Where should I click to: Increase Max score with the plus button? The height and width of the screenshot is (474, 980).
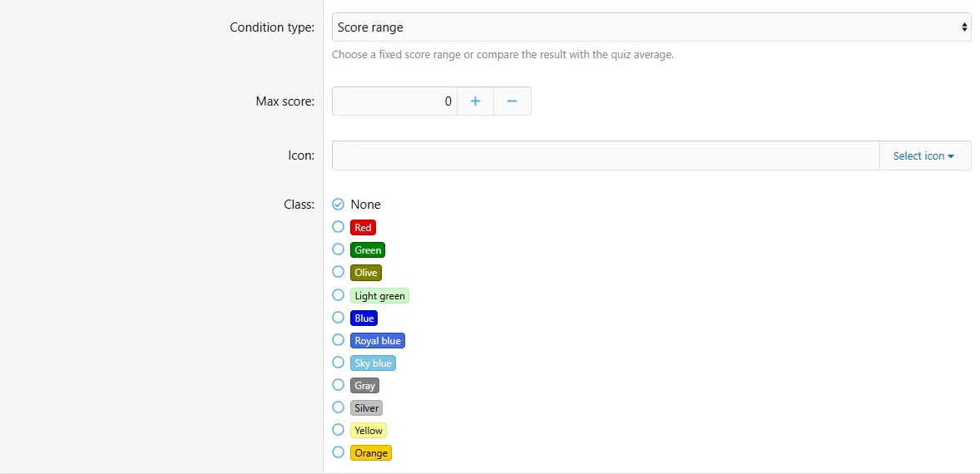[x=476, y=101]
